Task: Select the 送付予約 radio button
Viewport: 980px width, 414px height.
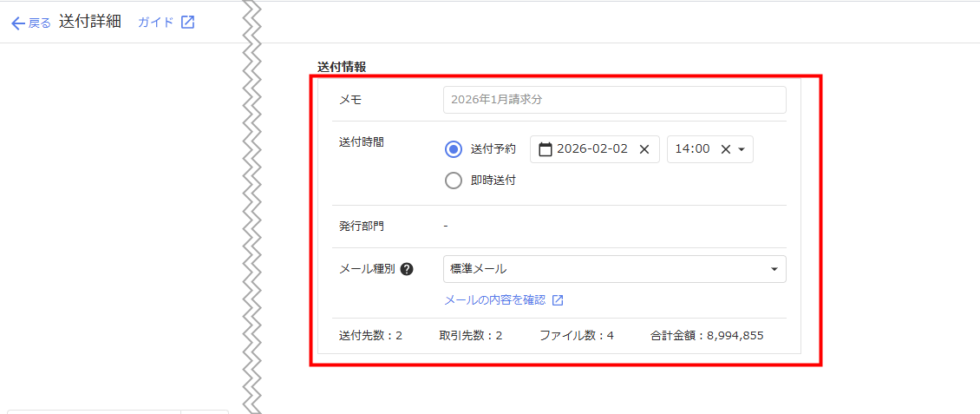Action: (454, 149)
